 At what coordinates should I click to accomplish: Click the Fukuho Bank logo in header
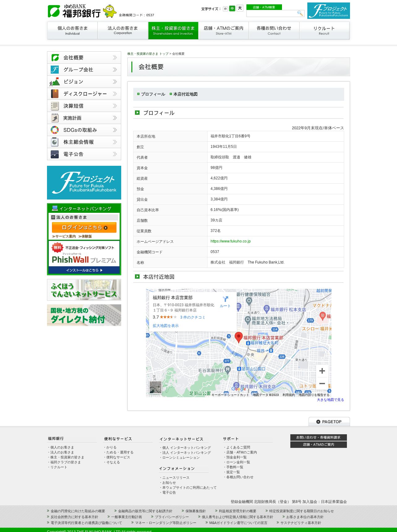click(x=74, y=11)
